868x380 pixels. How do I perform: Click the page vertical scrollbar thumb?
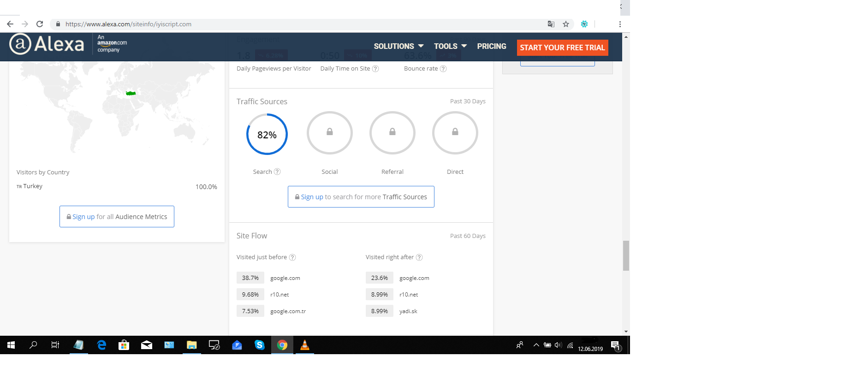626,255
